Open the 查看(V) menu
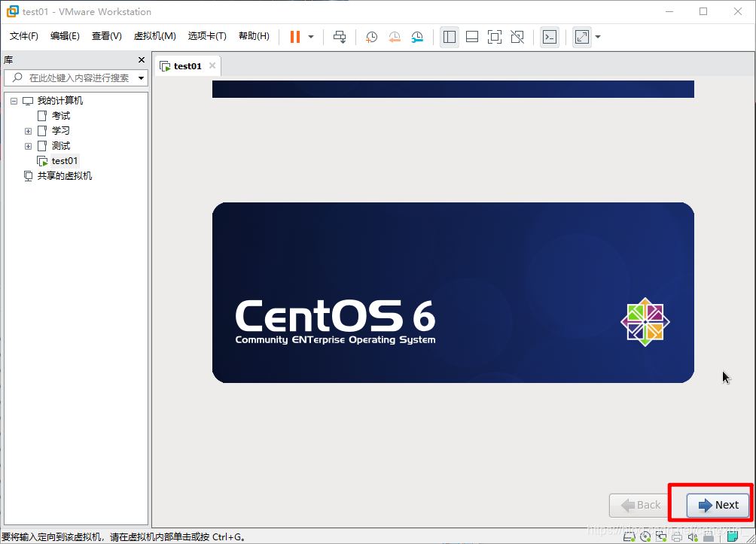This screenshot has height=544, width=756. pyautogui.click(x=107, y=36)
